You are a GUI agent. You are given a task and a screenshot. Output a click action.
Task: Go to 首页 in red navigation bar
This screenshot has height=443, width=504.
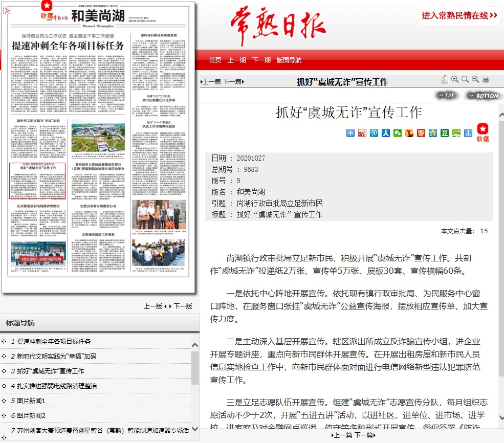coord(215,60)
